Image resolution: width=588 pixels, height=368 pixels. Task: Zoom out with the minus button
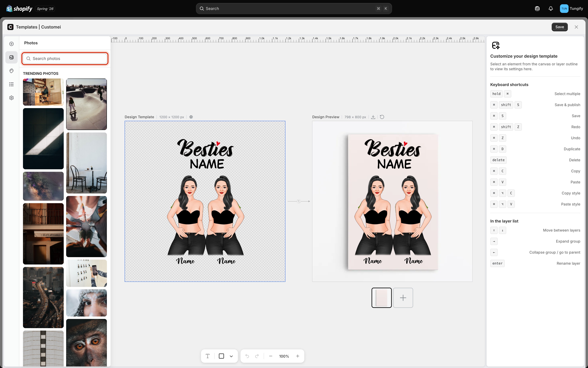pos(271,356)
